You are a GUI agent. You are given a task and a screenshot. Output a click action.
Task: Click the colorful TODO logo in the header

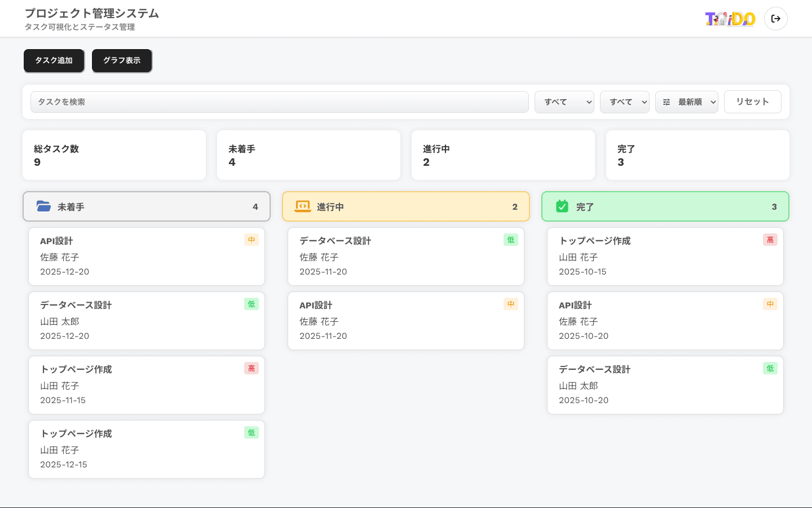click(730, 18)
